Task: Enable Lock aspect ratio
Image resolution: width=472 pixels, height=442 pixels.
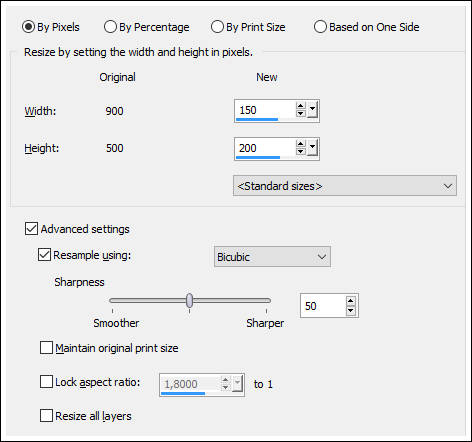Action: 46,382
